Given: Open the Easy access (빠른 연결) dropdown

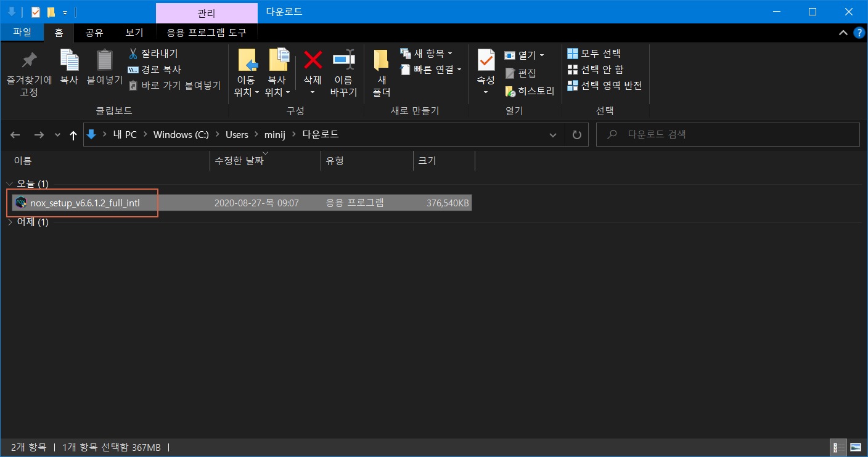Looking at the screenshot, I should click(x=431, y=70).
